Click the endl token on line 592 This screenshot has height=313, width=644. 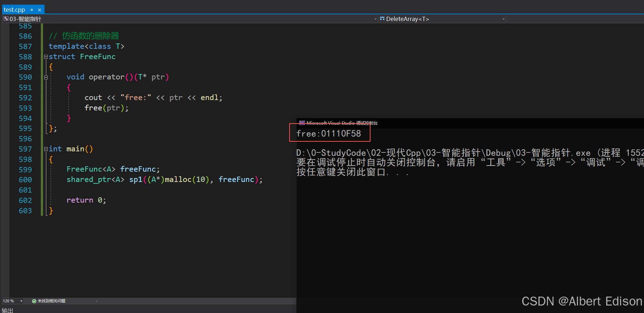tap(209, 98)
